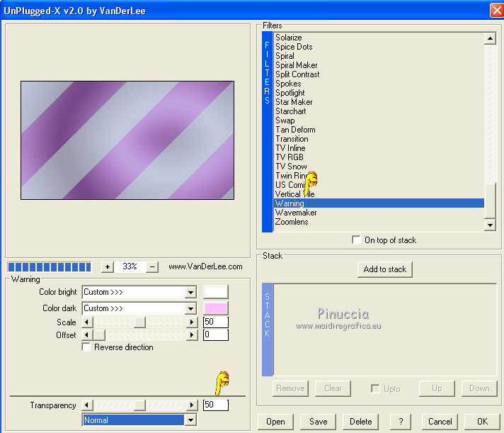This screenshot has width=504, height=433.
Task: Click the Delete button
Action: click(x=360, y=422)
